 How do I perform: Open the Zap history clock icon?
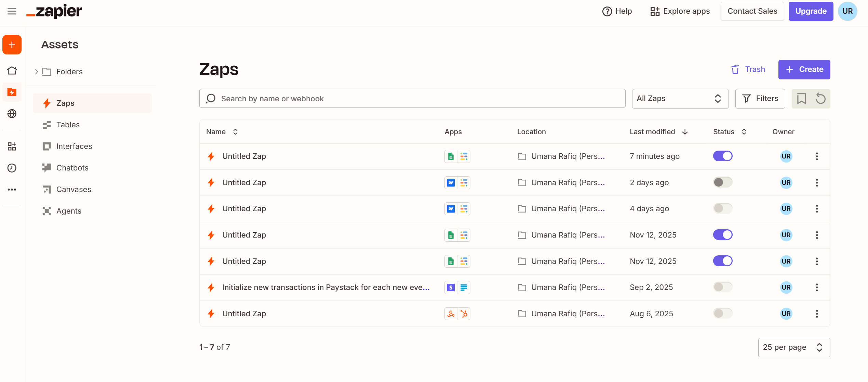pos(12,168)
